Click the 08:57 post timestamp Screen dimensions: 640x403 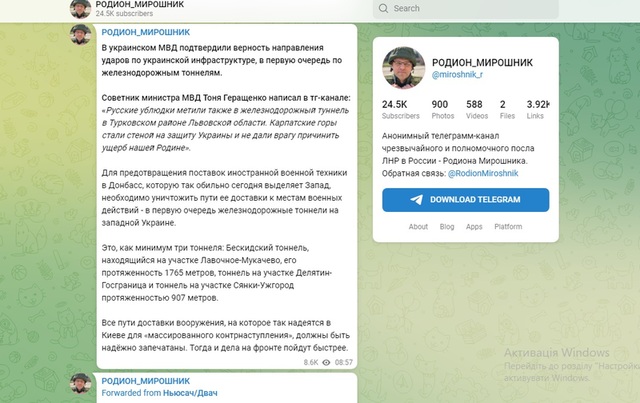[343, 361]
